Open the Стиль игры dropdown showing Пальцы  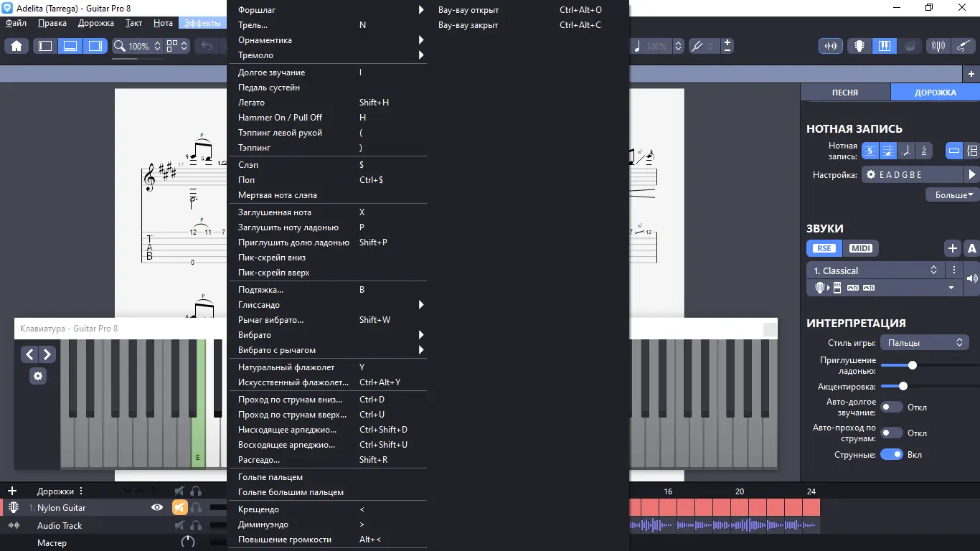point(925,343)
